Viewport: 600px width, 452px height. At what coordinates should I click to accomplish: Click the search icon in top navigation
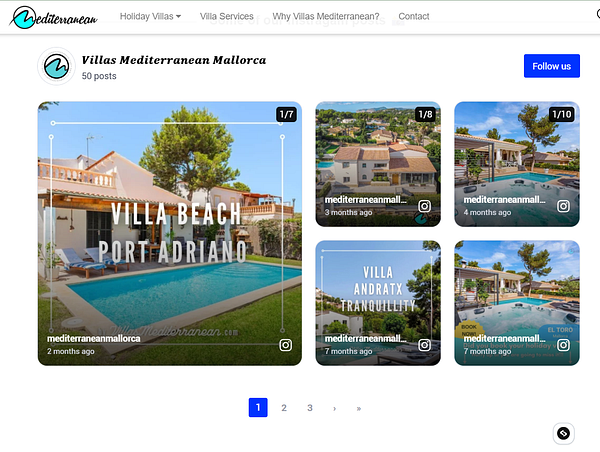[598, 14]
